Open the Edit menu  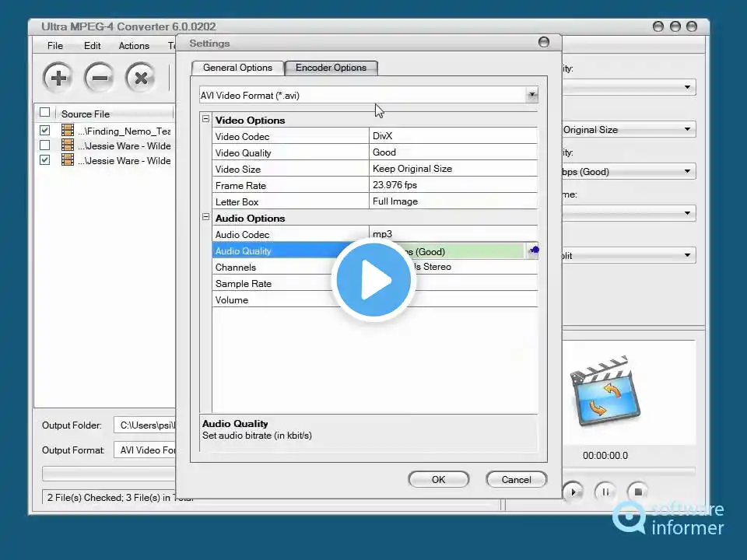(93, 46)
